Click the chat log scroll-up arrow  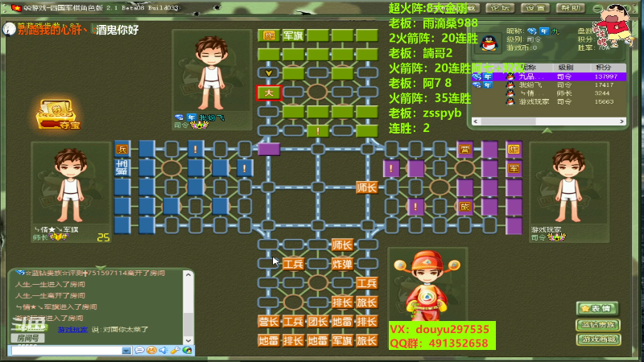coord(188,274)
